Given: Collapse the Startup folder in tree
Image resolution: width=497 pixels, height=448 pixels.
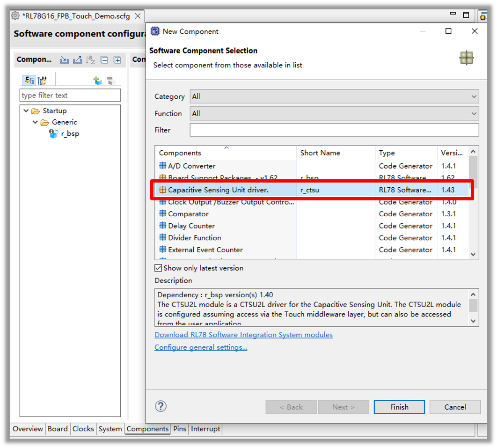Looking at the screenshot, I should point(26,111).
